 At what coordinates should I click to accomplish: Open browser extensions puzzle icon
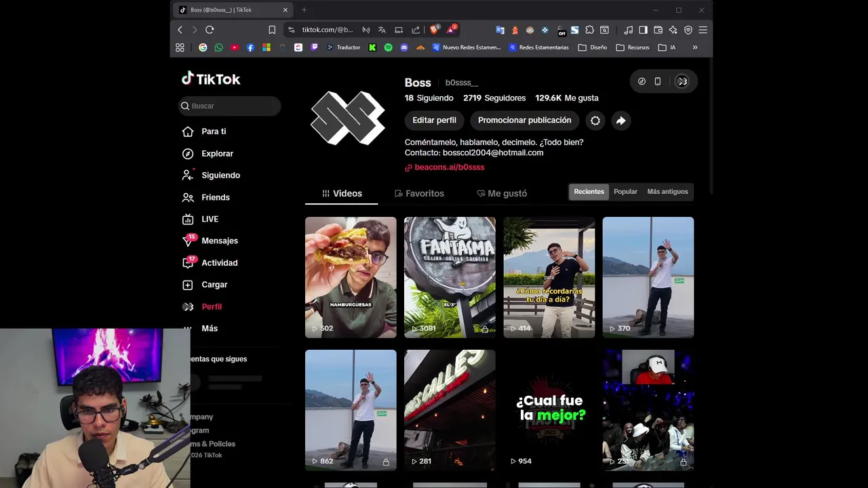pos(589,30)
